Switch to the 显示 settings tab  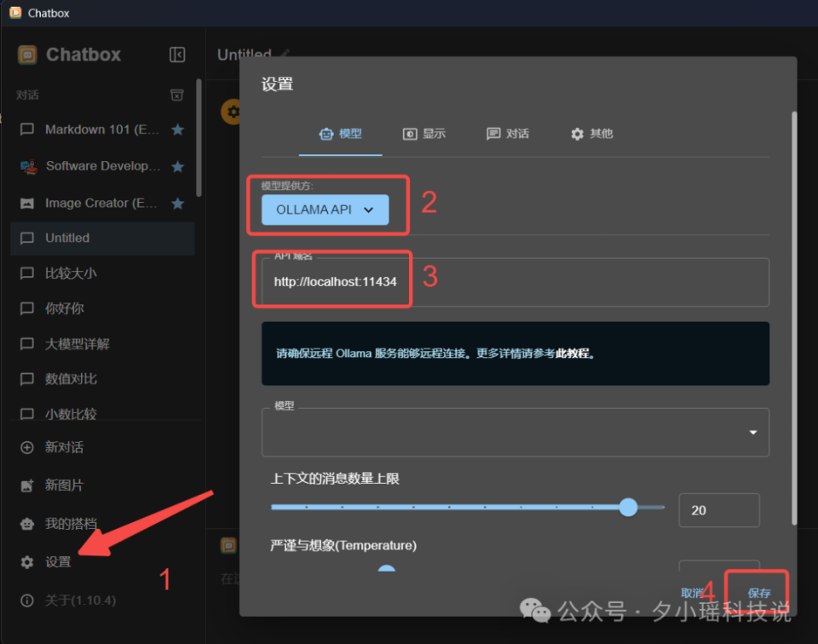coord(424,134)
